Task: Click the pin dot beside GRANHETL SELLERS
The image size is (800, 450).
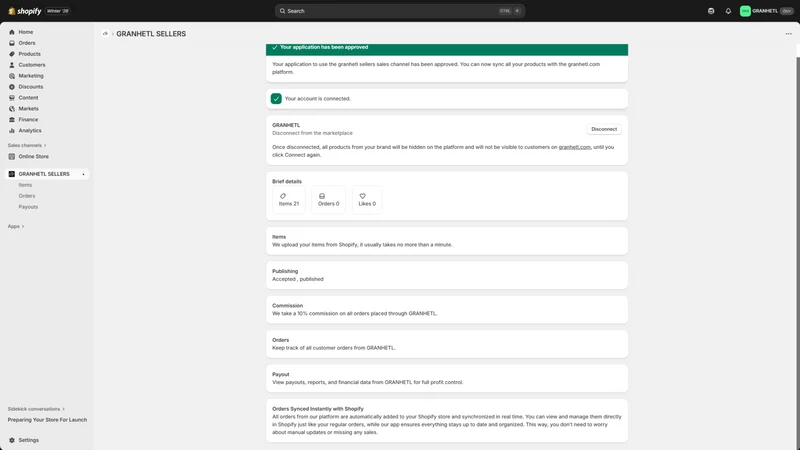Action: click(x=83, y=174)
